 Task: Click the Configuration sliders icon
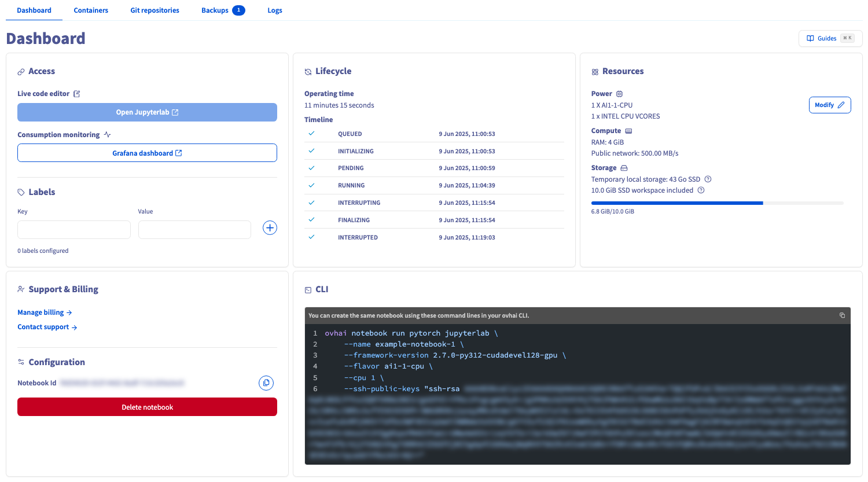(21, 362)
